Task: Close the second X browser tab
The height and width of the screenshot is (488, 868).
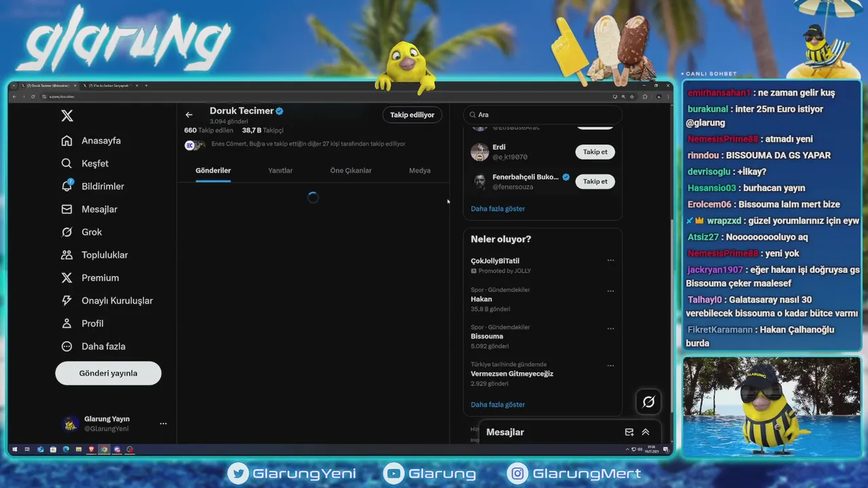Action: [x=137, y=85]
